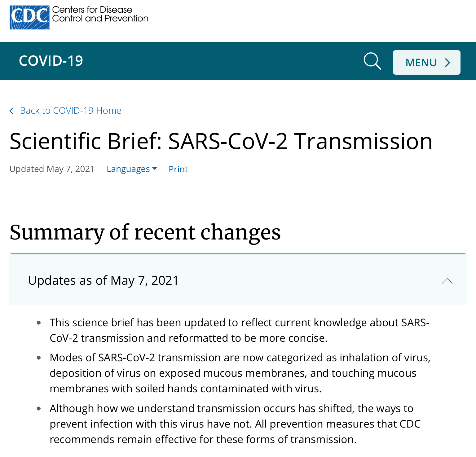Click the Print link
This screenshot has width=476, height=457.
point(178,169)
